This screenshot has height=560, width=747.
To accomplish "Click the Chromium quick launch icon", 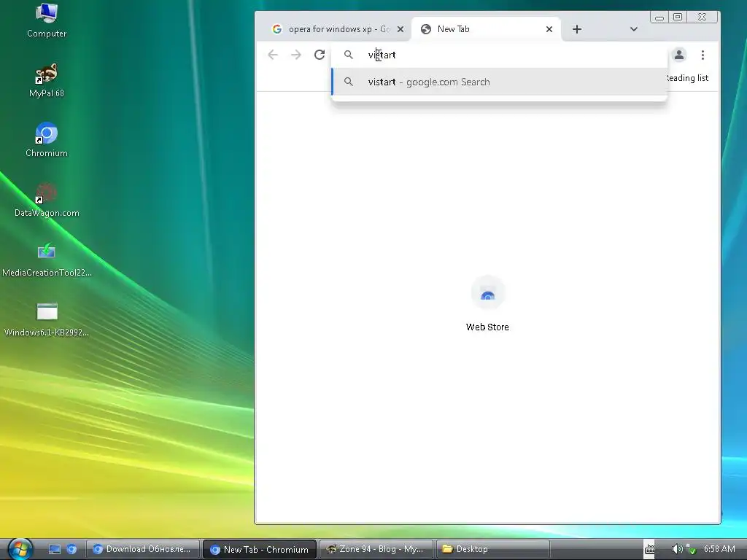I will coord(71,549).
